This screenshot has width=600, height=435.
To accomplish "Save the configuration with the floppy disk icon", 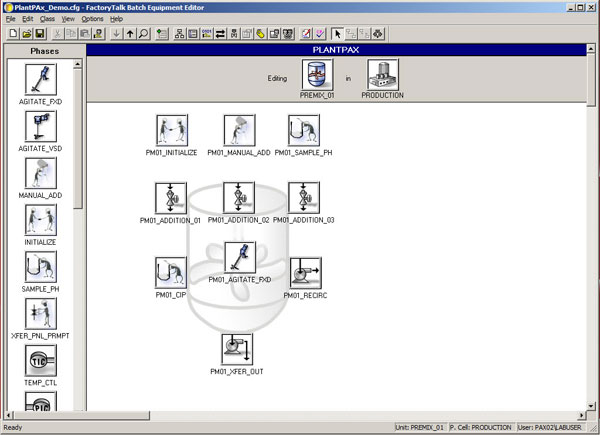I will click(x=40, y=34).
